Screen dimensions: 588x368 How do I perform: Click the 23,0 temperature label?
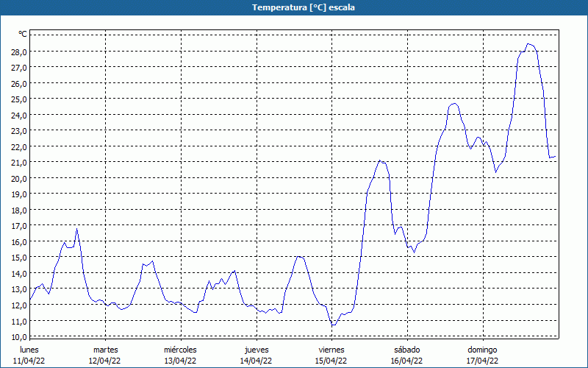(20, 131)
